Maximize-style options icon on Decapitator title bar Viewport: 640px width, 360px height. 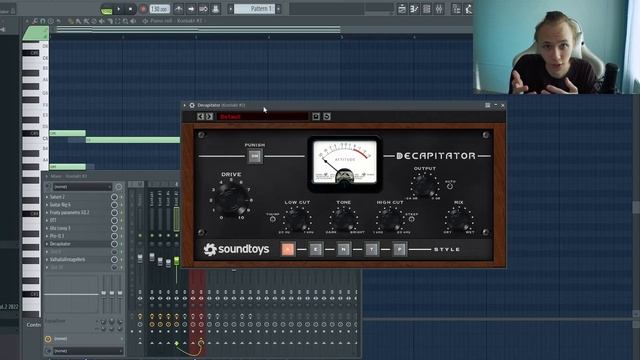click(x=487, y=105)
